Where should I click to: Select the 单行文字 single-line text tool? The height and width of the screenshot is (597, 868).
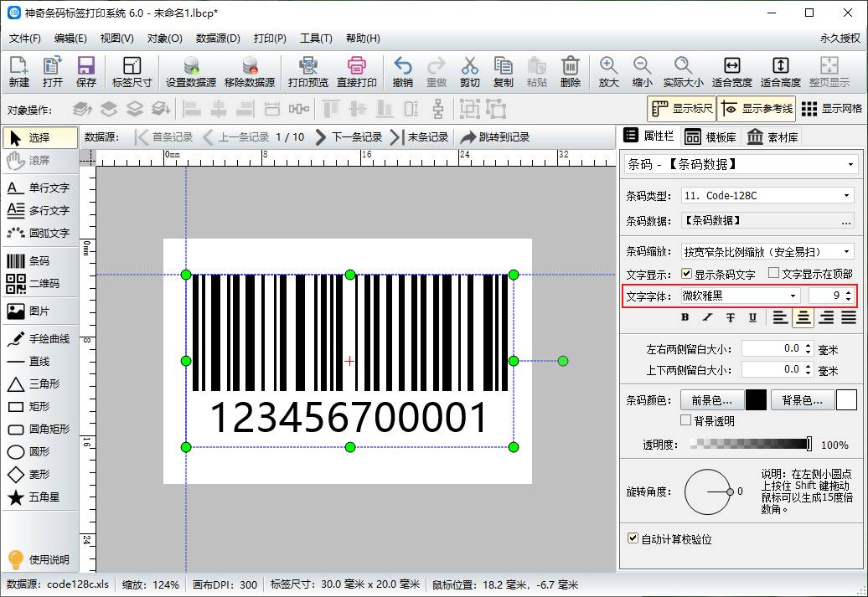tap(40, 188)
